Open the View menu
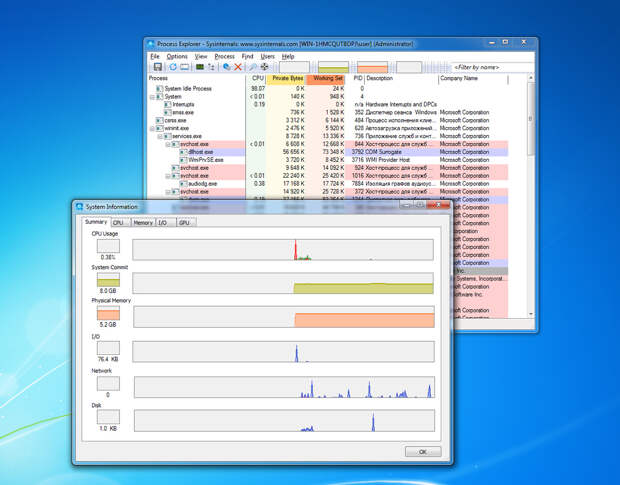 point(201,57)
